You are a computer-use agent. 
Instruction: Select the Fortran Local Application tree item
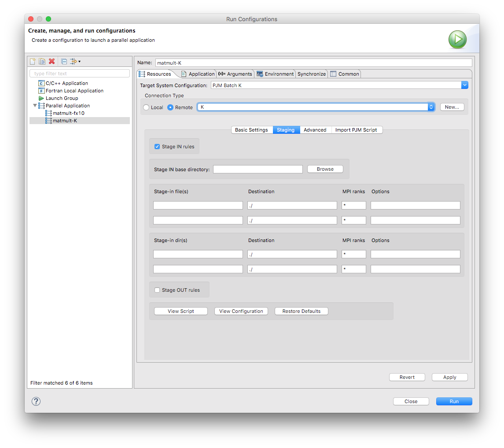pyautogui.click(x=74, y=91)
